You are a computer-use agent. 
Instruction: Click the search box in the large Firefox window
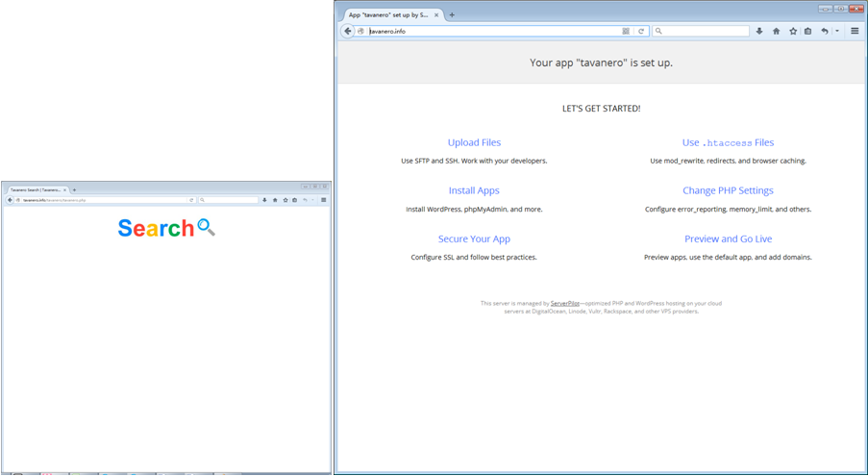click(x=701, y=31)
